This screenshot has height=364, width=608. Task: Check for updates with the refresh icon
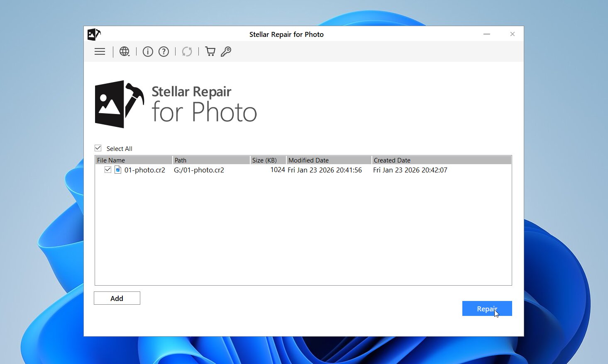(187, 51)
